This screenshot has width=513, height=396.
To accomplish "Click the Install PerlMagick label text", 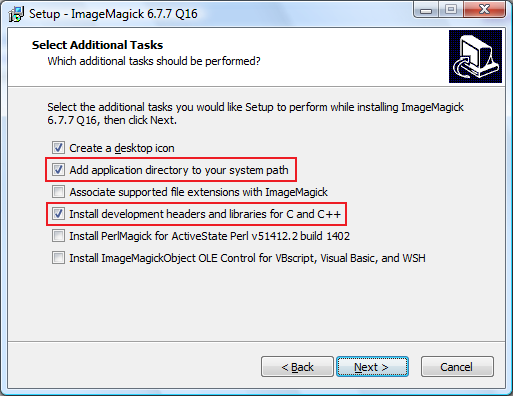I will coord(210,236).
